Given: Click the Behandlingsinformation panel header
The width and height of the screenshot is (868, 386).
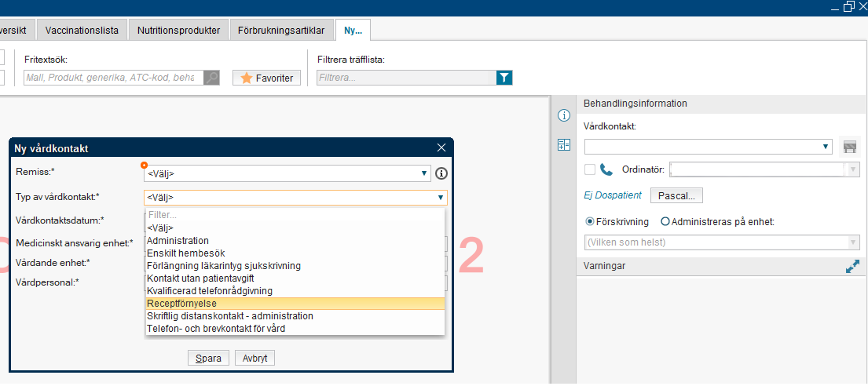Looking at the screenshot, I should pos(722,104).
